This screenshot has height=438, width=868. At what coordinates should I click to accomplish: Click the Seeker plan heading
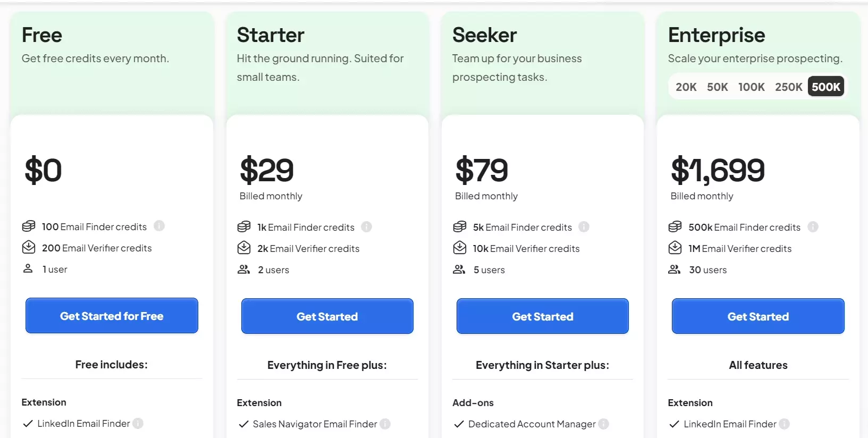coord(484,34)
